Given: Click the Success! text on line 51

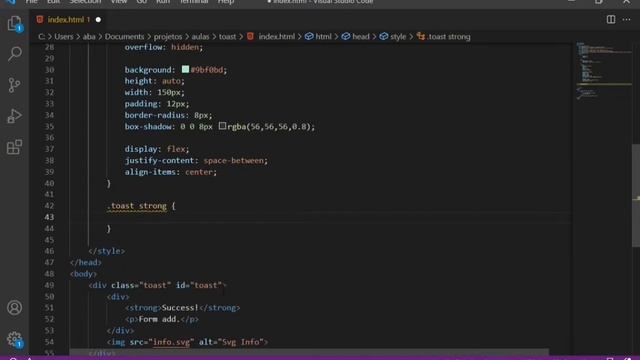Looking at the screenshot, I should pos(180,308).
